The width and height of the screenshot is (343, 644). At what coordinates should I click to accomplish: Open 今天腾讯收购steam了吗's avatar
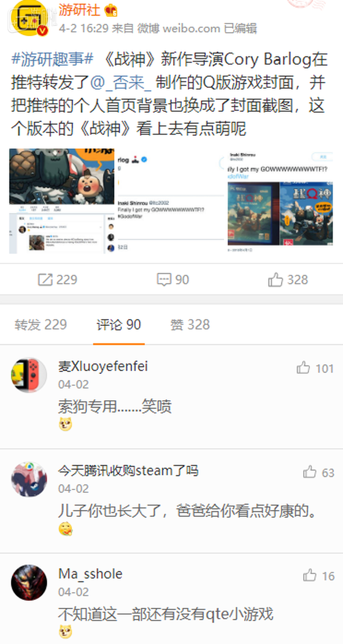pyautogui.click(x=29, y=479)
